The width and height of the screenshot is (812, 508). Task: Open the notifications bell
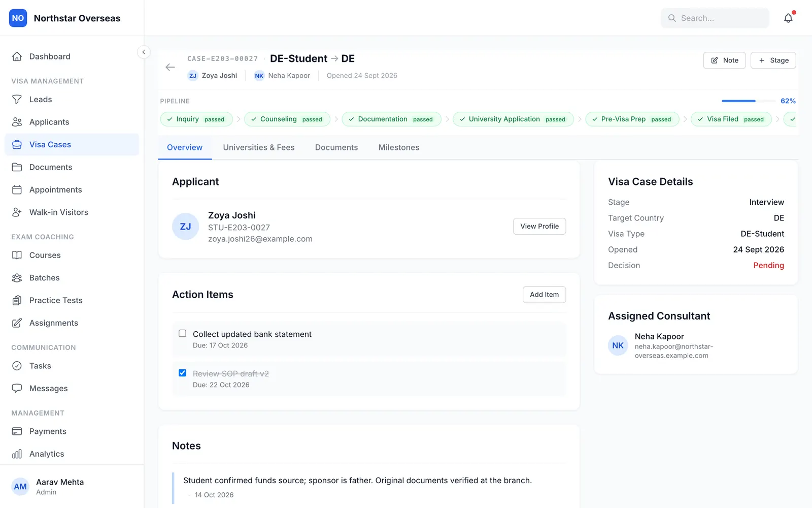pos(788,18)
